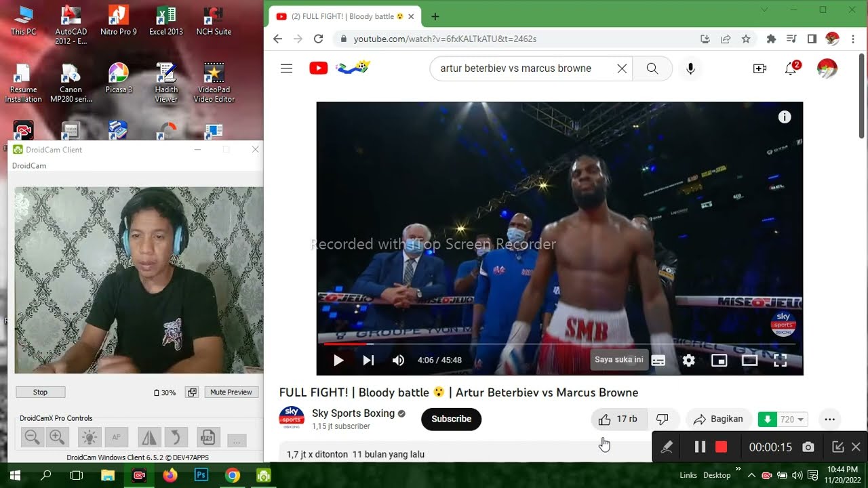Image resolution: width=868 pixels, height=488 pixels.
Task: Zoom in DroidCam camera
Action: pyautogui.click(x=58, y=437)
